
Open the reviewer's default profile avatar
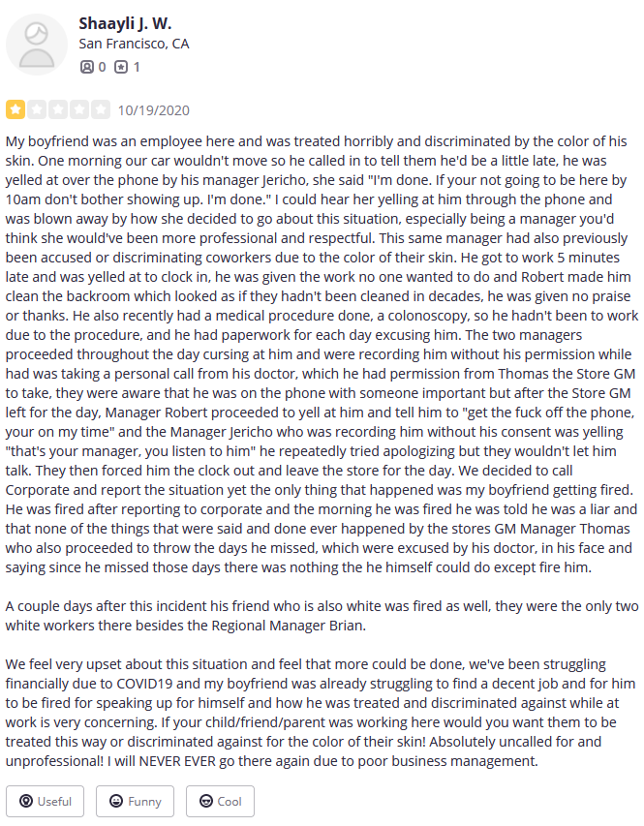point(37,45)
